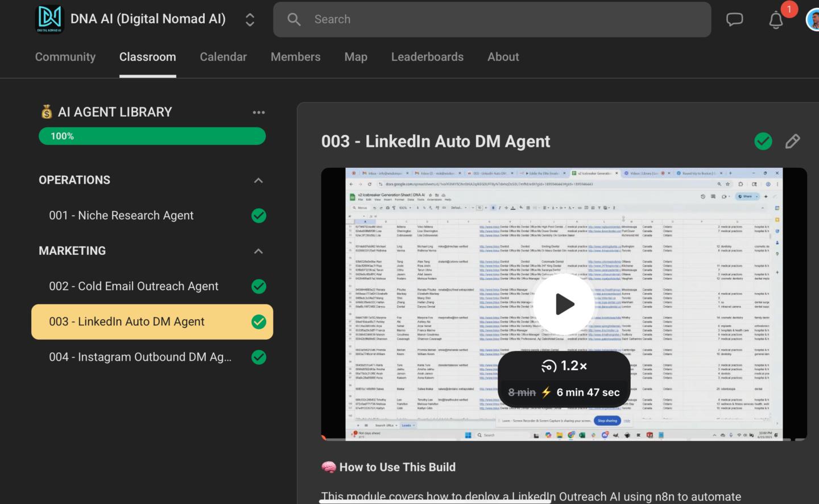Collapse the OPERATIONS section
This screenshot has width=819, height=504.
click(258, 180)
